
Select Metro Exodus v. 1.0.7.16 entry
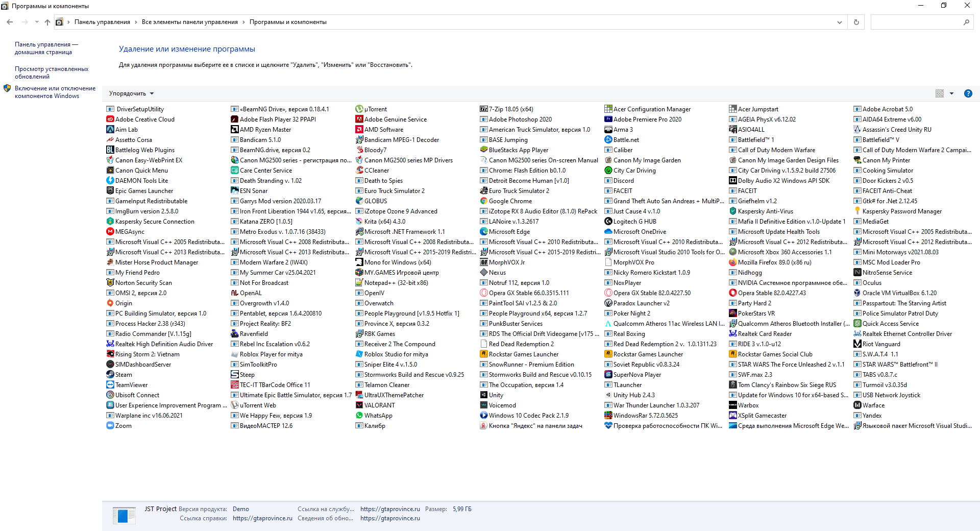pyautogui.click(x=278, y=231)
